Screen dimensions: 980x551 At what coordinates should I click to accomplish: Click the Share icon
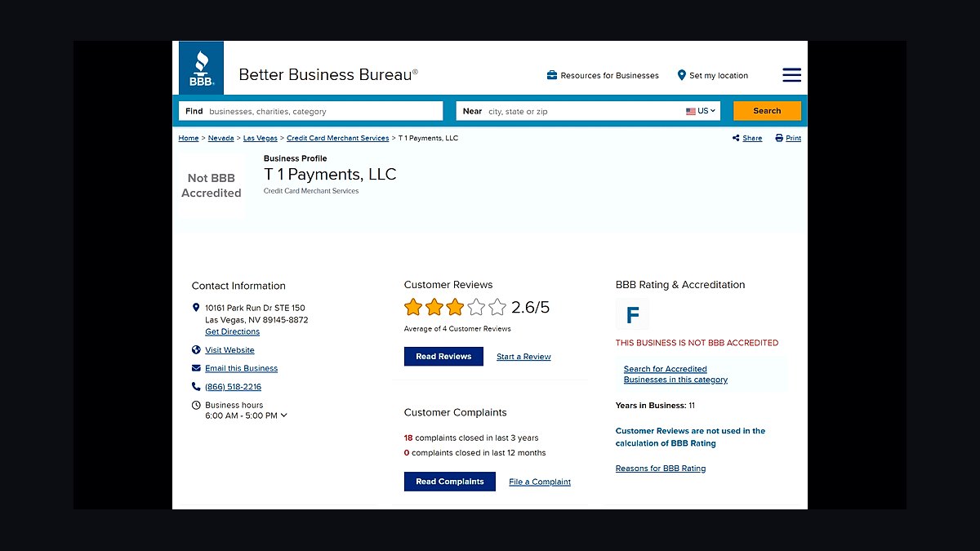coord(736,138)
